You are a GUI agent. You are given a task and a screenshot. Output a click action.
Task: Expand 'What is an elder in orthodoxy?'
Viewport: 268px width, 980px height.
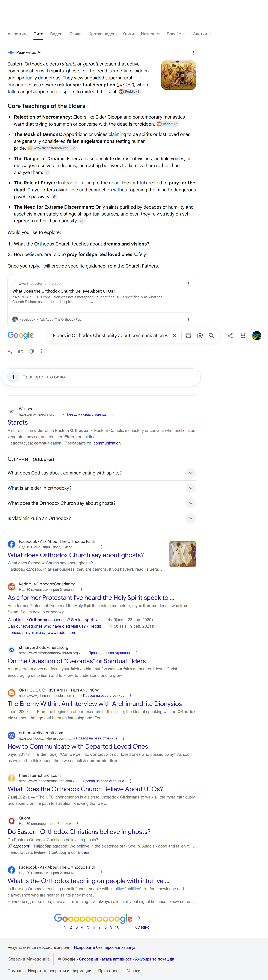(x=102, y=488)
